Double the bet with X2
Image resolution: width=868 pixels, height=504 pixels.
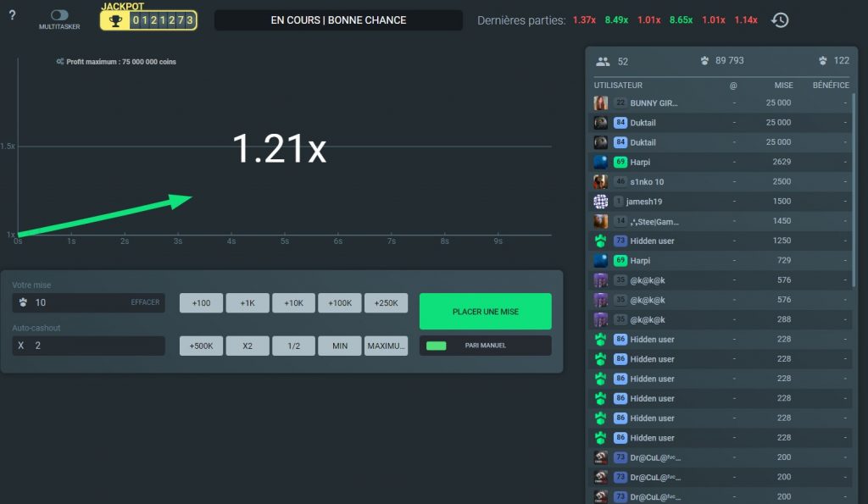(x=247, y=346)
